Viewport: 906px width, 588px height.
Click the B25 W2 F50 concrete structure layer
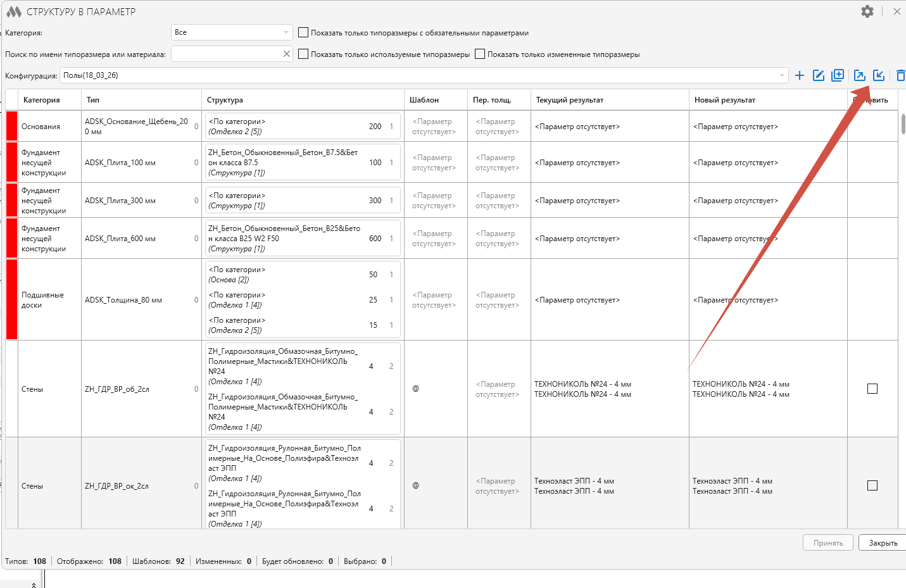303,238
